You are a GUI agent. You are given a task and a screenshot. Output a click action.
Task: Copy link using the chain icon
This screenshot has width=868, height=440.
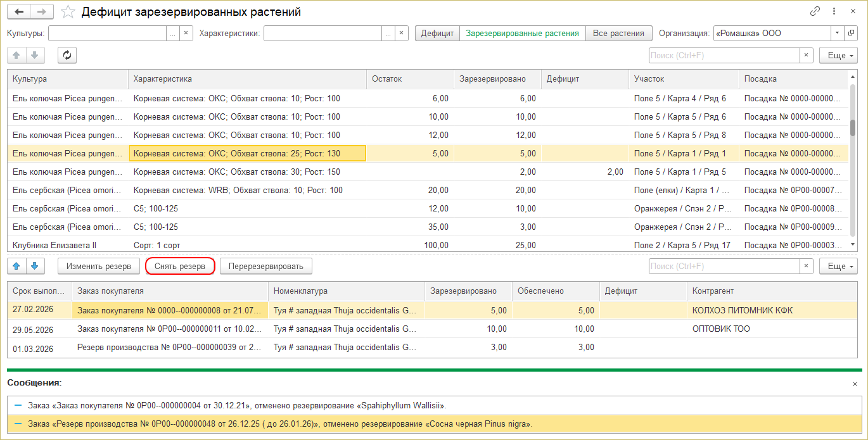coord(815,12)
